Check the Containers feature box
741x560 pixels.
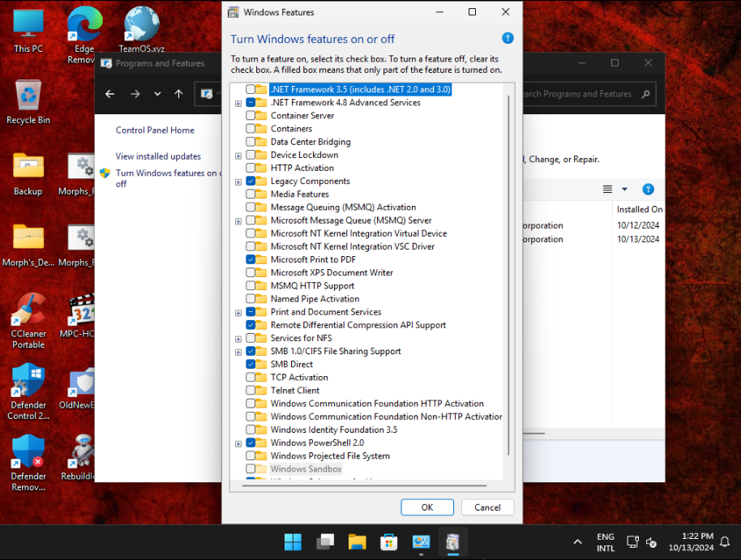click(251, 129)
